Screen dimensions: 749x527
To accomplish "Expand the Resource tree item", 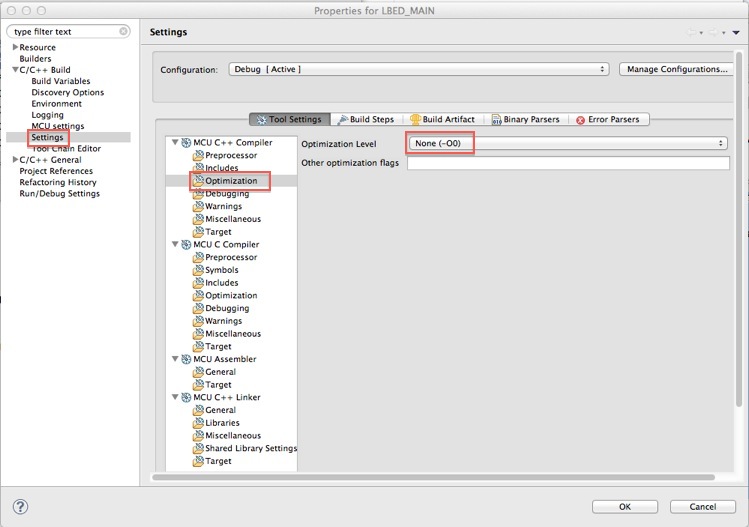I will tap(15, 47).
